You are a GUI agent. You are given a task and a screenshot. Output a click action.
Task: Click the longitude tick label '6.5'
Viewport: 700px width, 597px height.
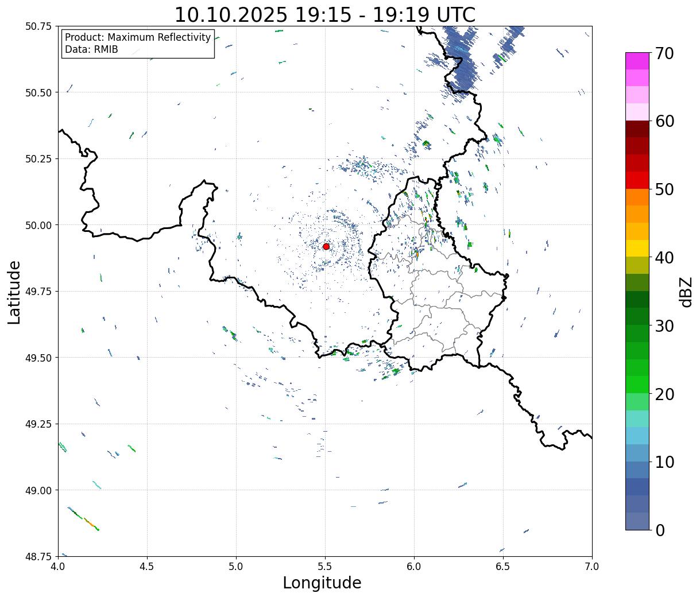[x=503, y=567]
